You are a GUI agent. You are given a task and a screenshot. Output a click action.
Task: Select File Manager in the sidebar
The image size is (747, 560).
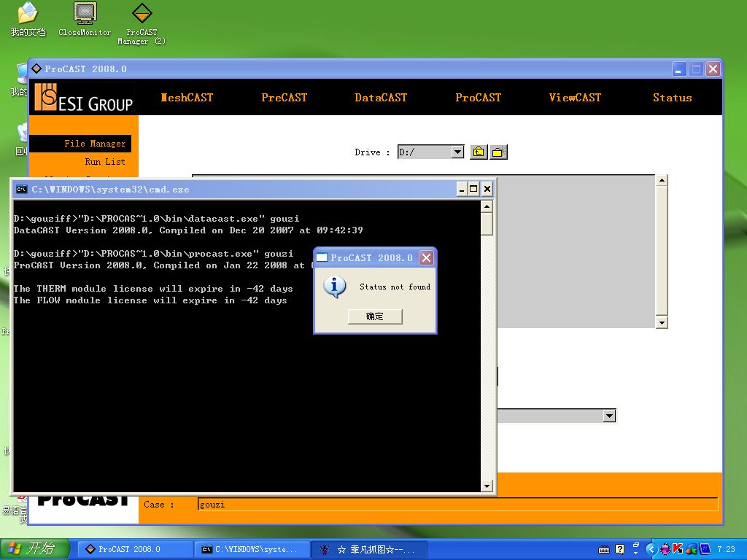pos(80,144)
